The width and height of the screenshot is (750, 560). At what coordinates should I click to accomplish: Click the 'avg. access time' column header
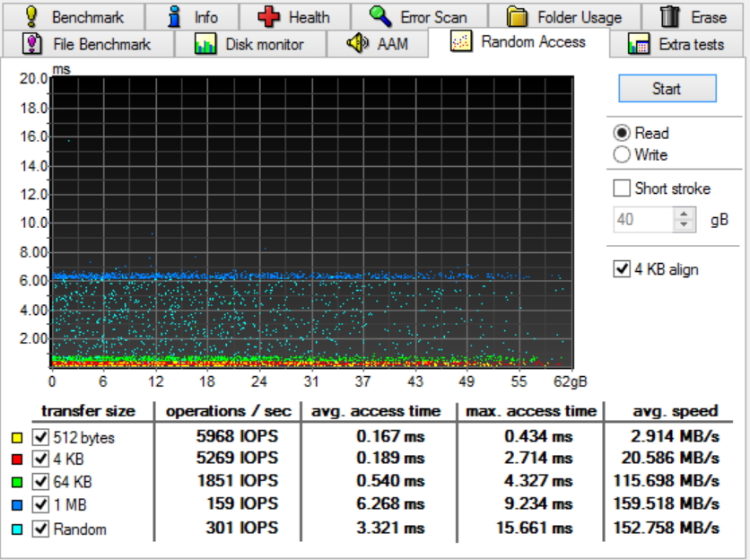[376, 411]
